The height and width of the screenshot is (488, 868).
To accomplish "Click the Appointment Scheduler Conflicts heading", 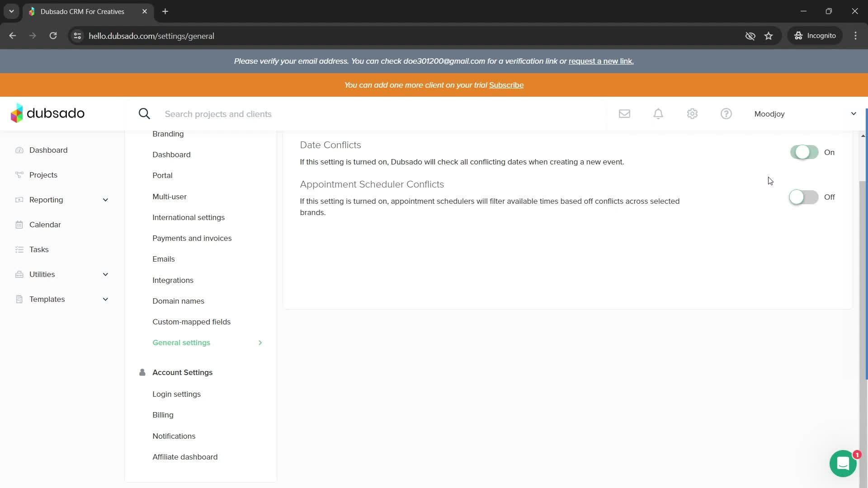I will click(372, 184).
